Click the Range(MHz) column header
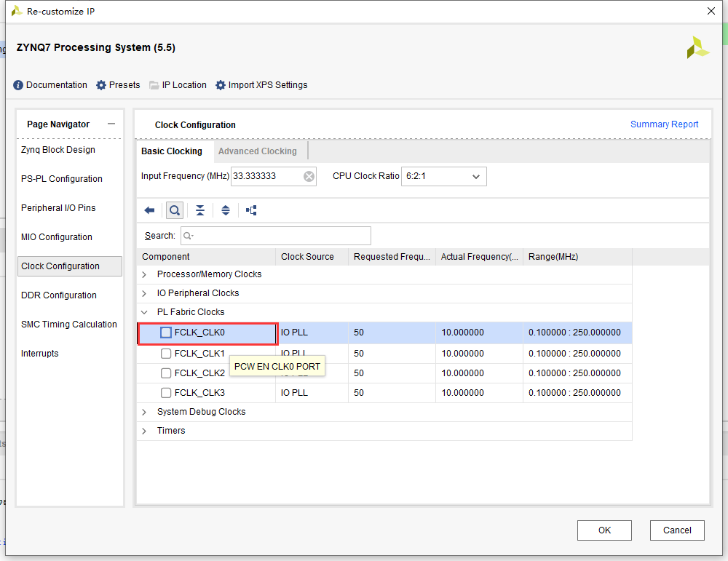 coord(577,257)
